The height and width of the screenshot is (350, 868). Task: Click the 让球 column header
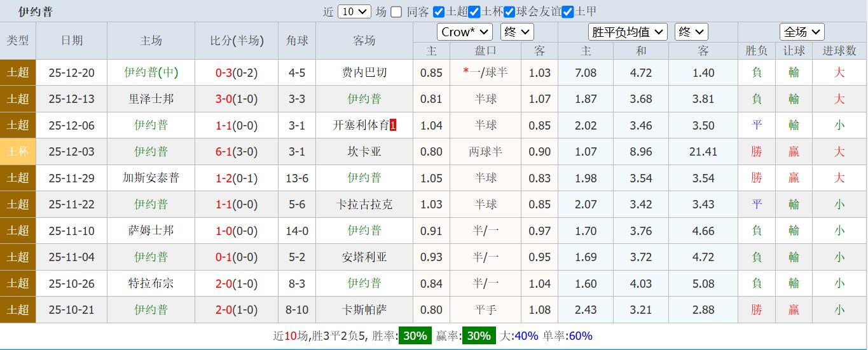(794, 51)
